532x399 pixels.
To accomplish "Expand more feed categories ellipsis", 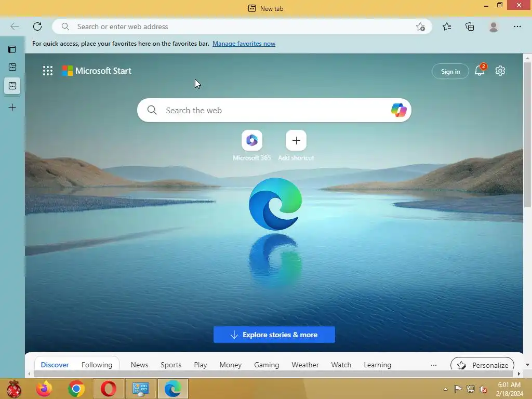I will pyautogui.click(x=434, y=365).
